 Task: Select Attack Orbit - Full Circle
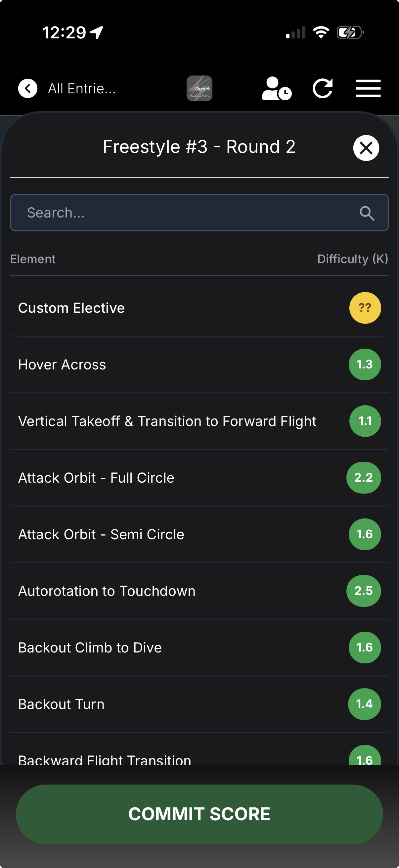click(199, 478)
